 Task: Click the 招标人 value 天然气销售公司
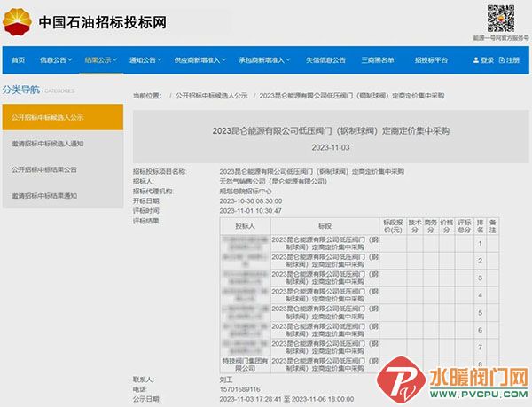coord(273,182)
